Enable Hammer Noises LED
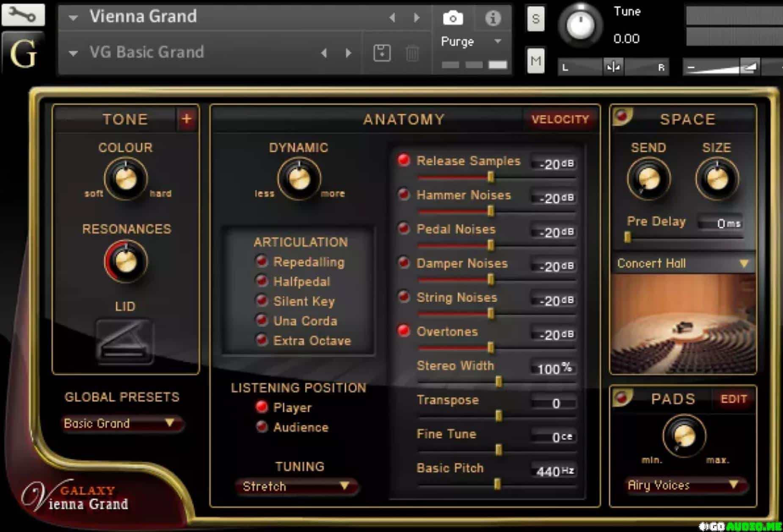 click(x=404, y=194)
